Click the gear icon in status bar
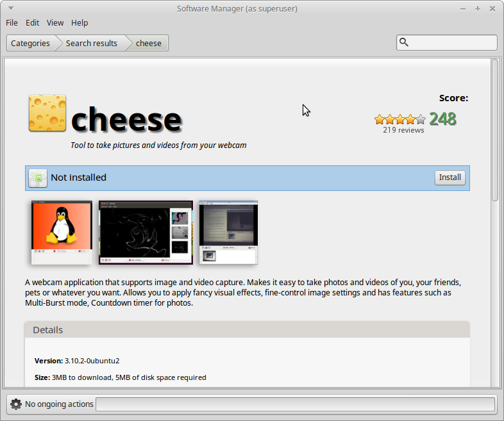Screen dimensions: 504x421 (16, 404)
